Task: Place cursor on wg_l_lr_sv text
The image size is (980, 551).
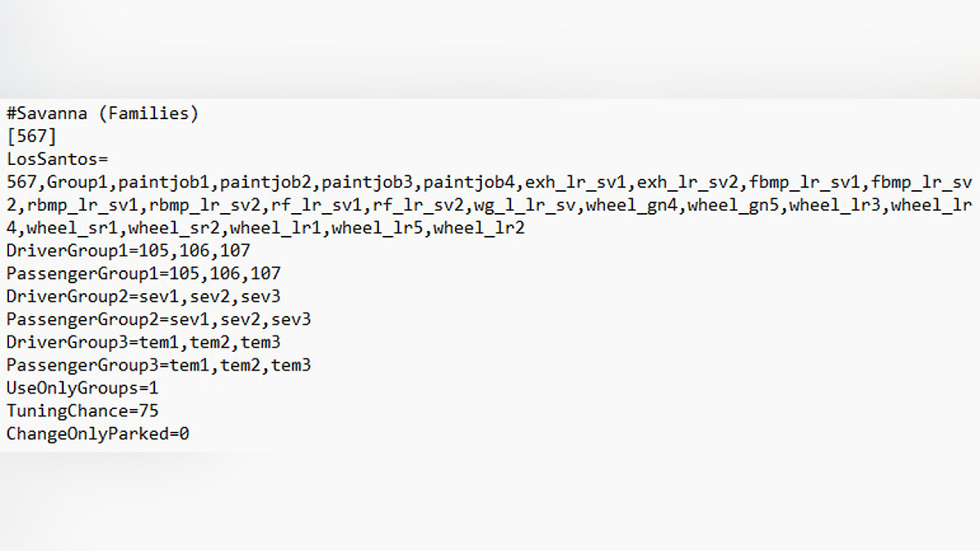Action: tap(525, 205)
